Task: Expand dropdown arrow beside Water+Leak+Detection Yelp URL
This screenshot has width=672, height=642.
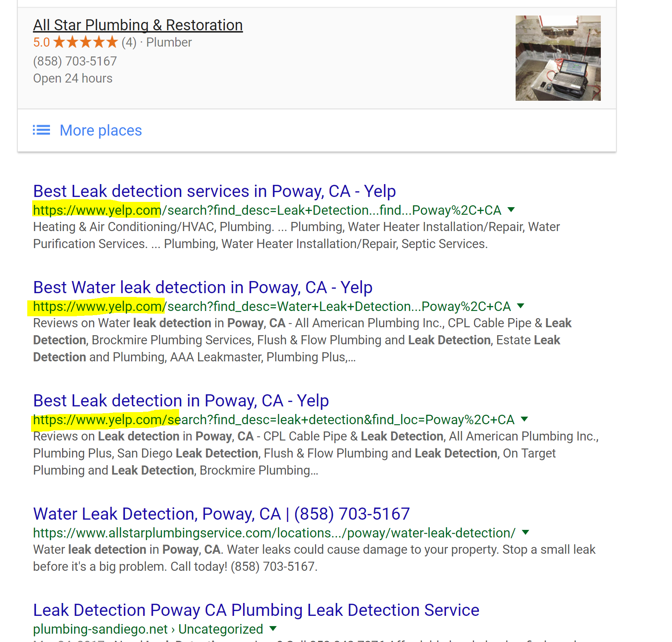Action: (x=521, y=306)
